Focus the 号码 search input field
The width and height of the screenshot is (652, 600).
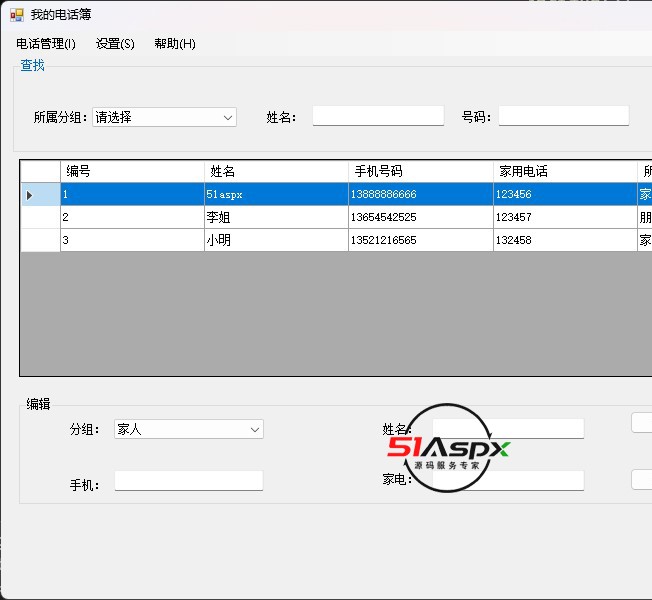[x=563, y=116]
